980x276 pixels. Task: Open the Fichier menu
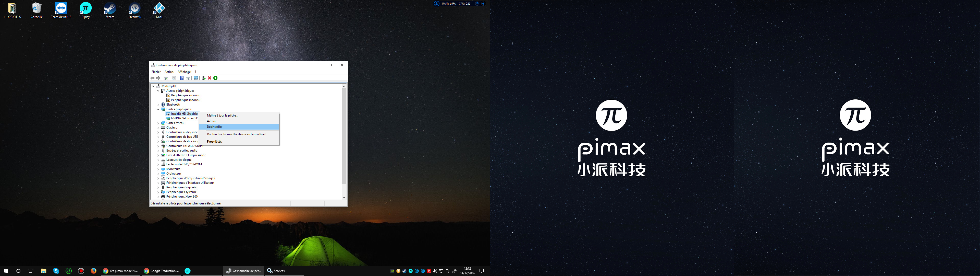coord(156,72)
